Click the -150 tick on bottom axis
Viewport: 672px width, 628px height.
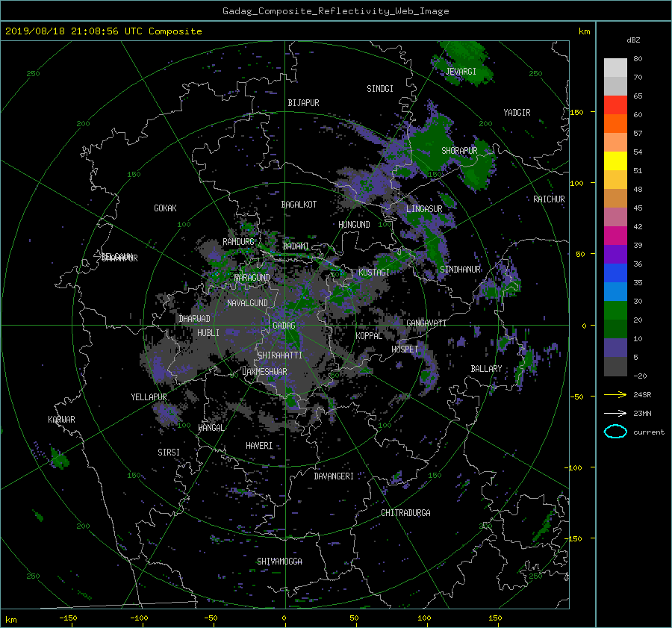68,618
